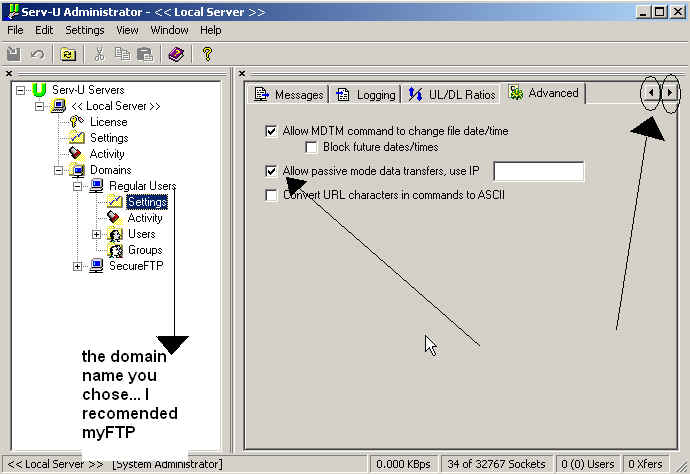
Task: Click the Refresh folder toolbar icon
Action: click(68, 55)
